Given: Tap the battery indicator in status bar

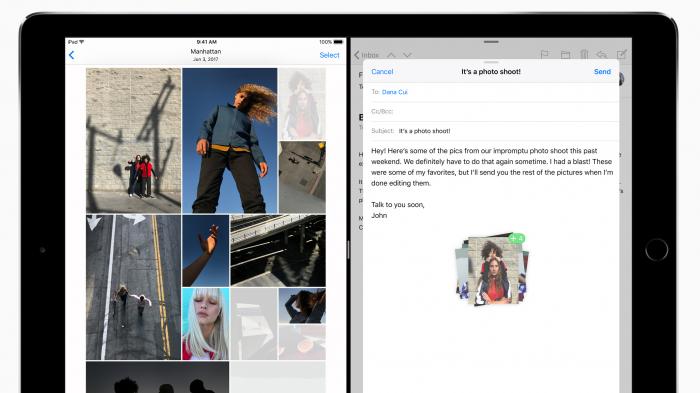Looking at the screenshot, I should [338, 42].
